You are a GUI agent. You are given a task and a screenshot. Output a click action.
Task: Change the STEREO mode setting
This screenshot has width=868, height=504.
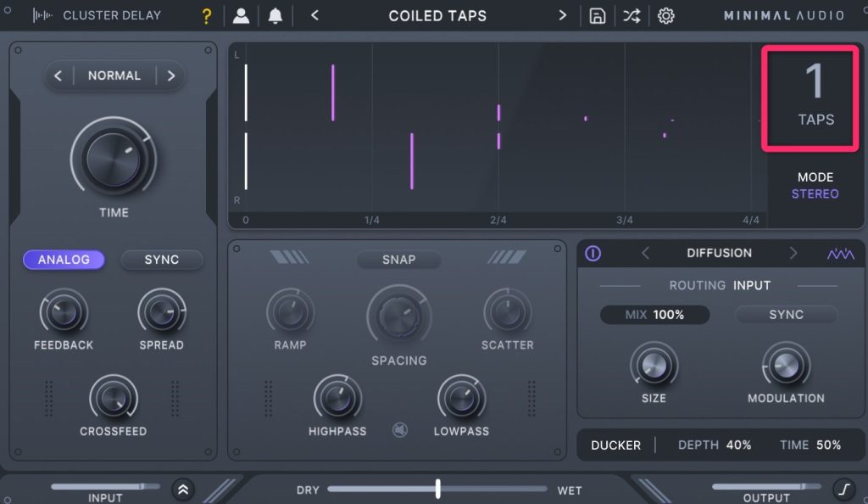[x=815, y=194]
